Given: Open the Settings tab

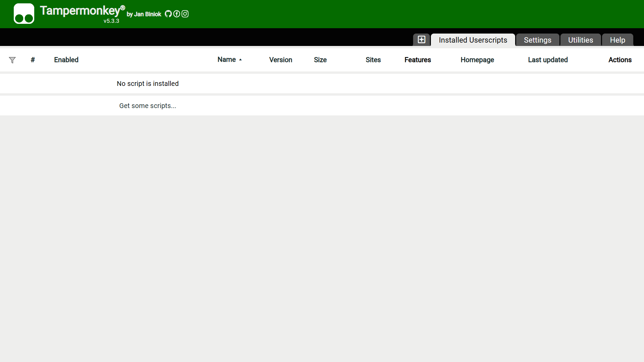Looking at the screenshot, I should tap(537, 40).
